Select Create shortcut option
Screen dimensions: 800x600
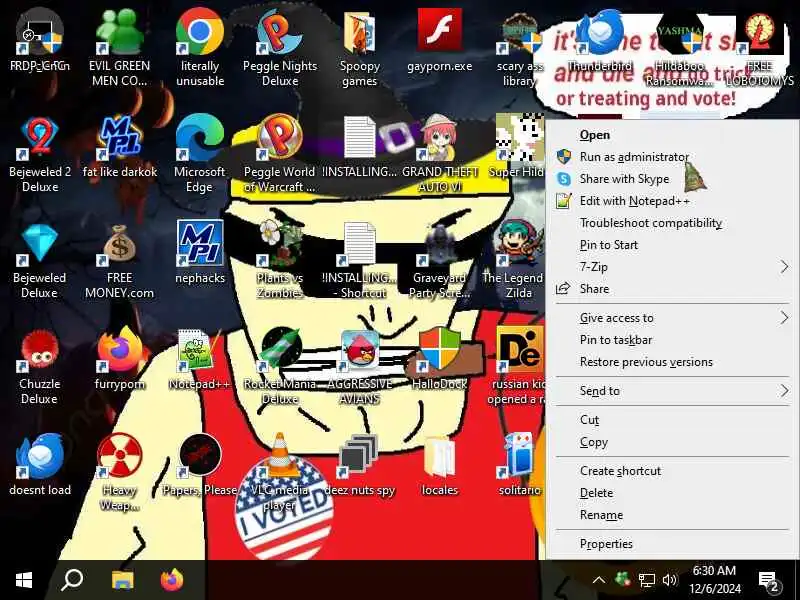coord(672,470)
